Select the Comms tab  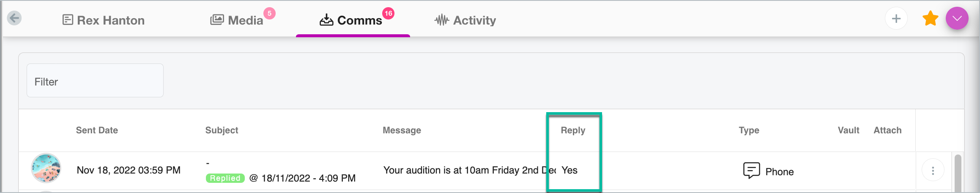(351, 20)
